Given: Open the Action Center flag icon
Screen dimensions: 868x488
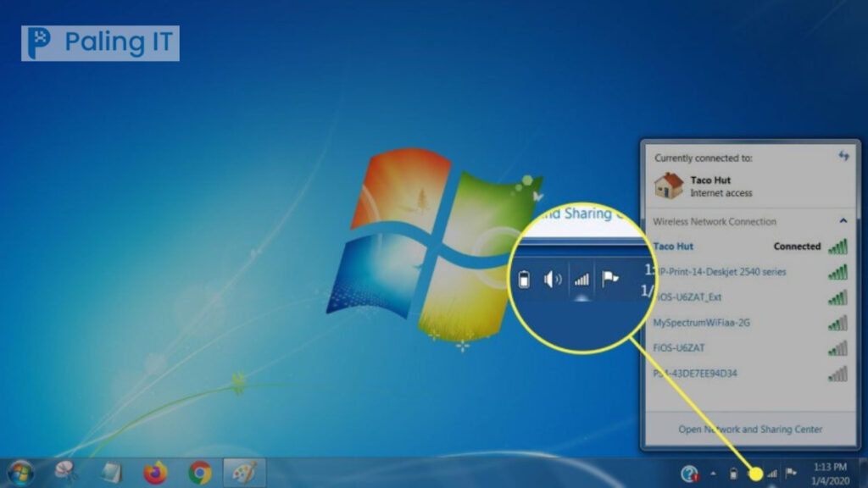Looking at the screenshot, I should pyautogui.click(x=792, y=473).
